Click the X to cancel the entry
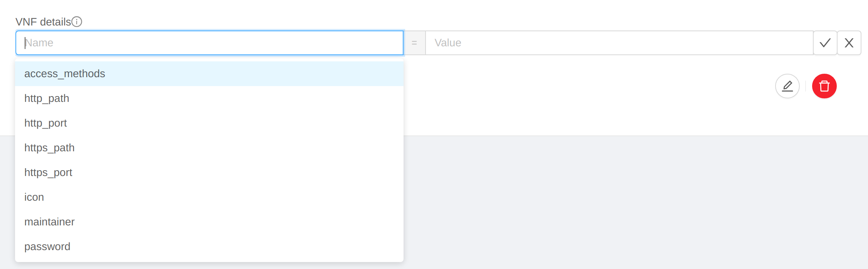The image size is (868, 269). 849,43
